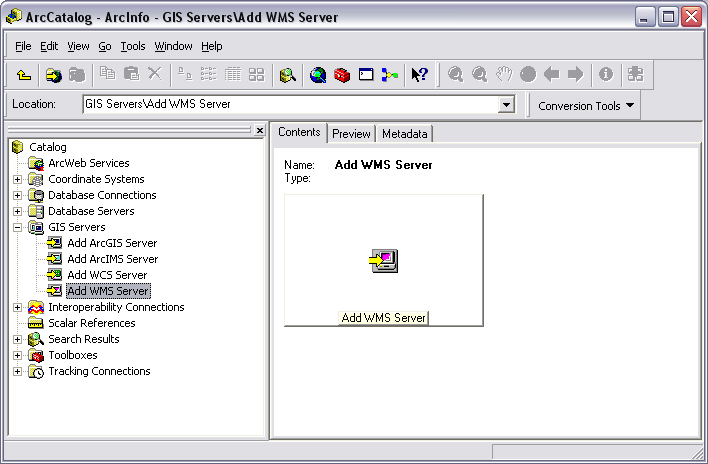
Task: Select the Catalog root node
Action: [x=47, y=147]
